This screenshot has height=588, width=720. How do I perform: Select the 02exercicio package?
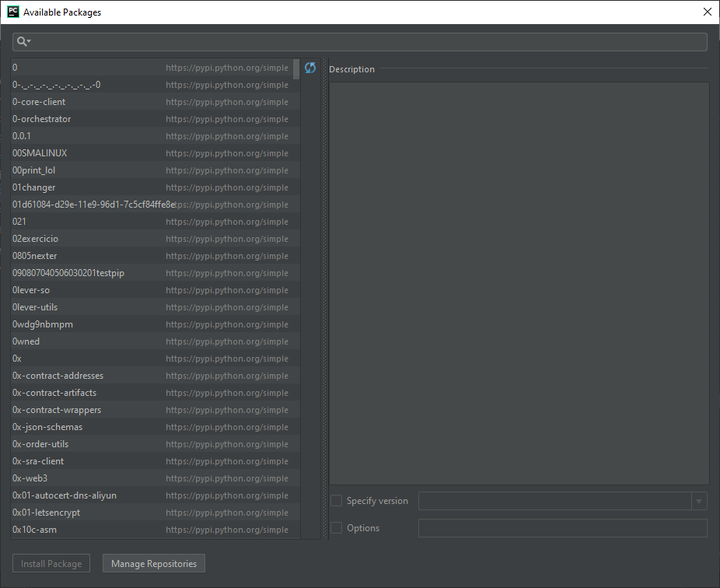coord(156,239)
